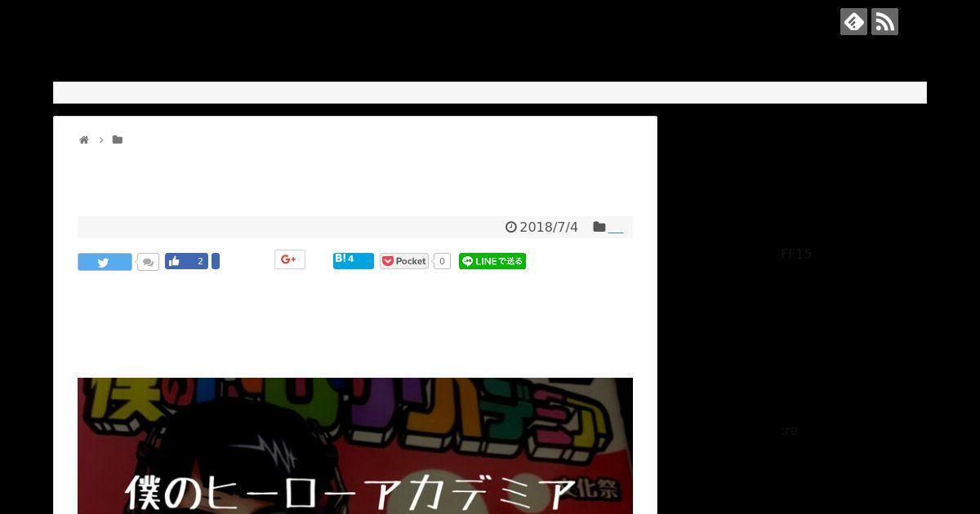
Task: Open the Feedly subscribe icon
Action: tap(853, 21)
